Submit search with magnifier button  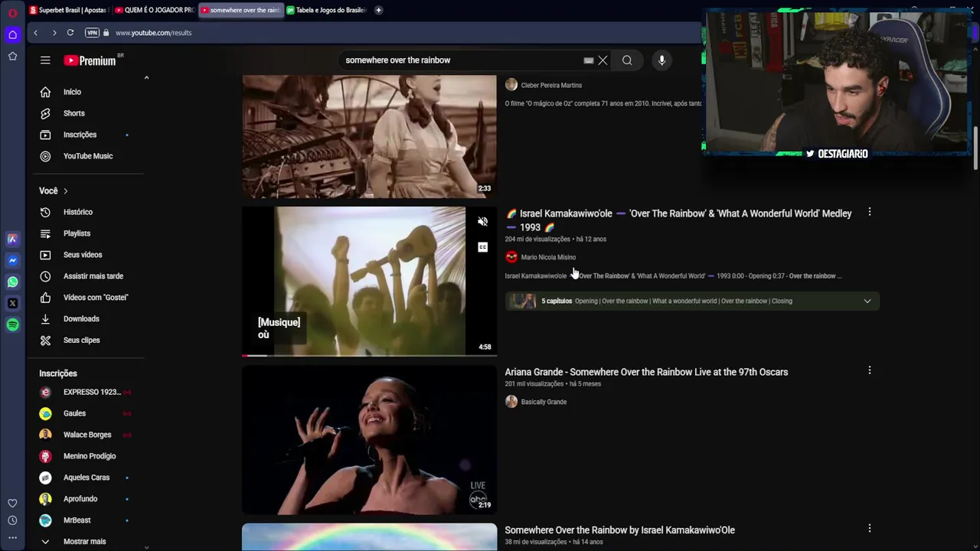(627, 60)
